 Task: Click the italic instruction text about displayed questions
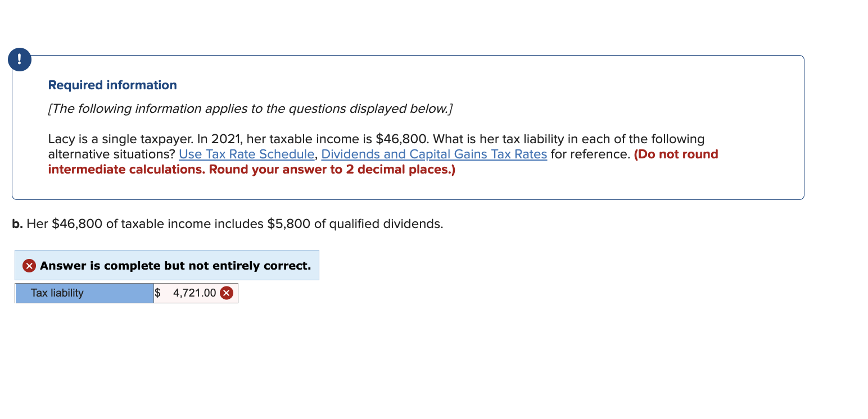tap(251, 108)
